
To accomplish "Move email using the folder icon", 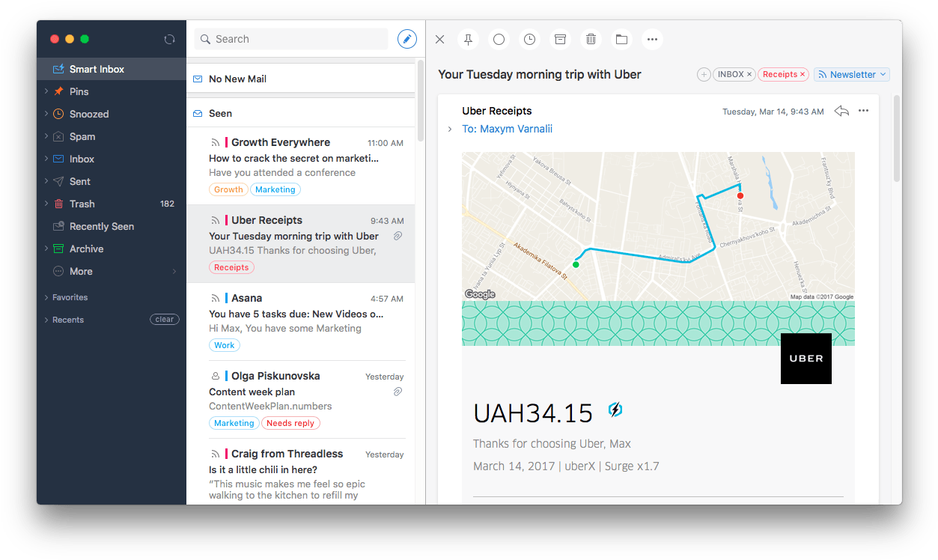I will tap(621, 39).
